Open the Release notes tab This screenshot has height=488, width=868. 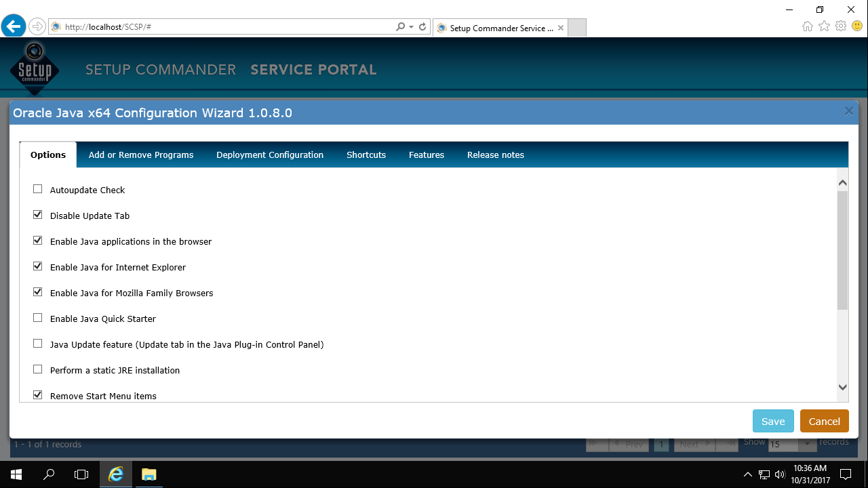[x=496, y=155]
